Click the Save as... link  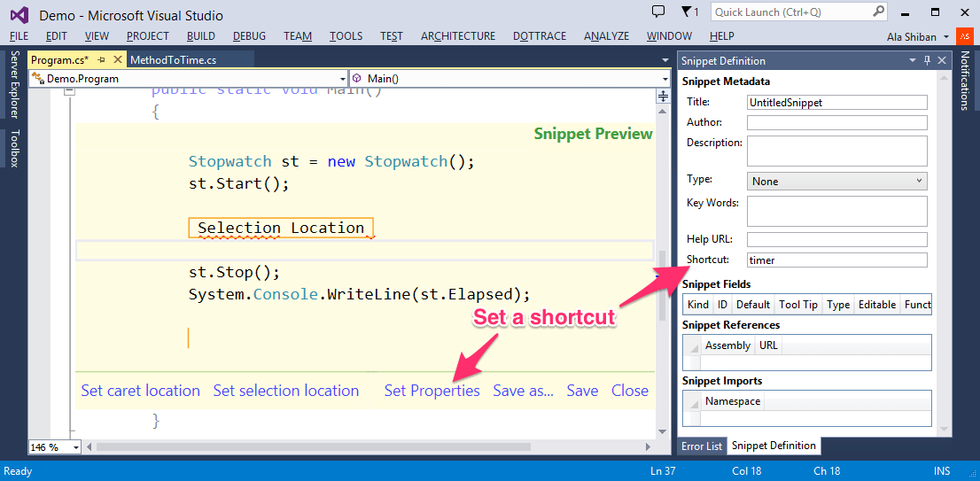coord(523,391)
